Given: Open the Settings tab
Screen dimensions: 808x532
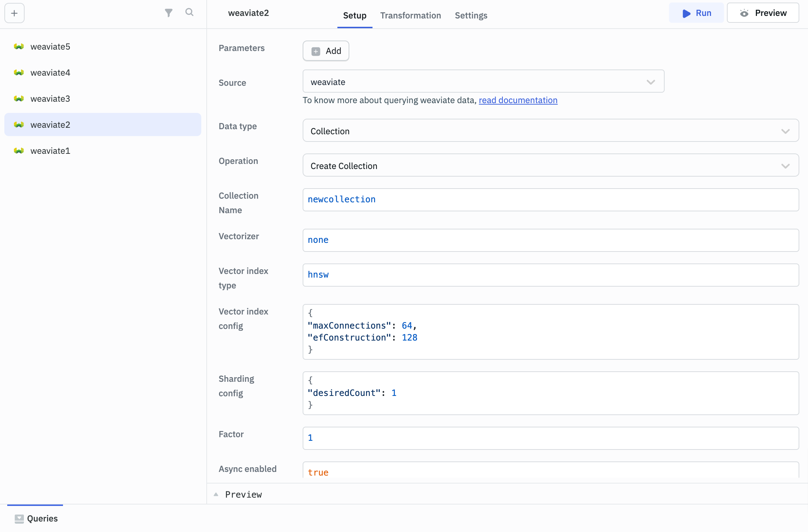Looking at the screenshot, I should point(471,15).
